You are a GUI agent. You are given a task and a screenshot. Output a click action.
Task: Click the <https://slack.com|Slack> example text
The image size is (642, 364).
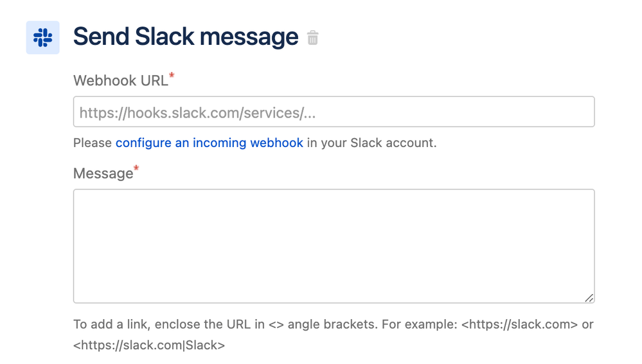tap(149, 345)
